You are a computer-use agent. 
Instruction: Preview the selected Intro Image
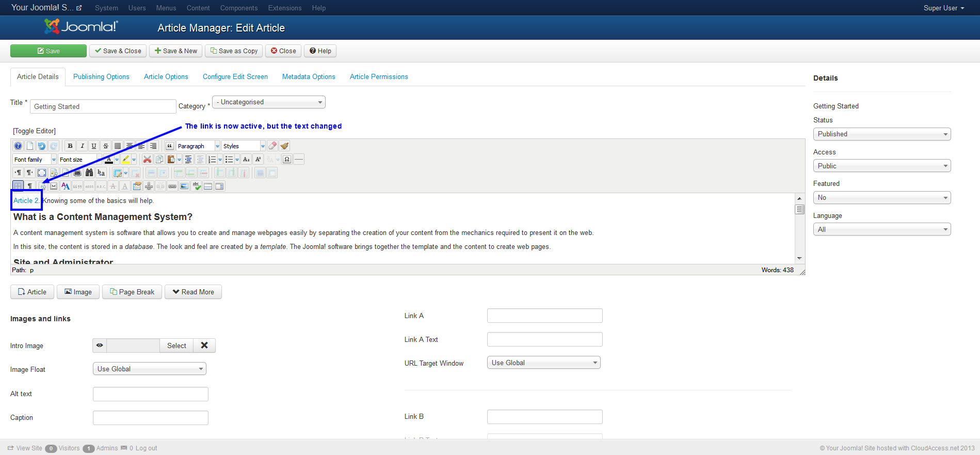point(100,346)
